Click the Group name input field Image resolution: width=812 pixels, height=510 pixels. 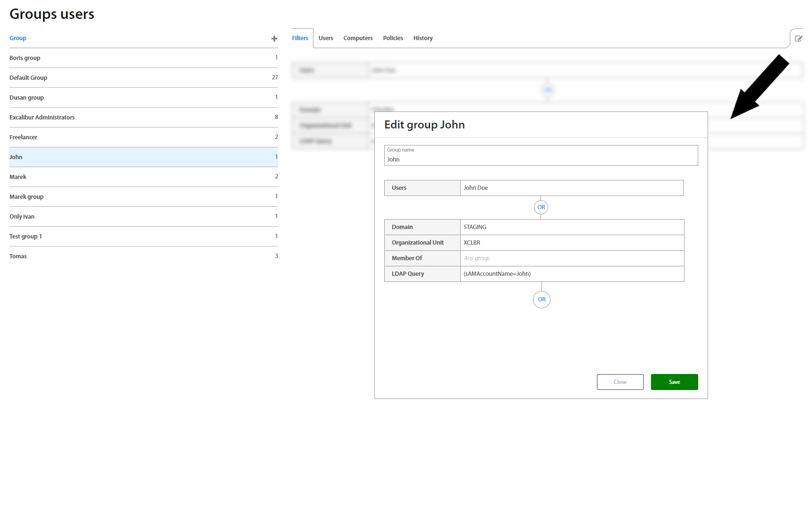[x=541, y=159]
